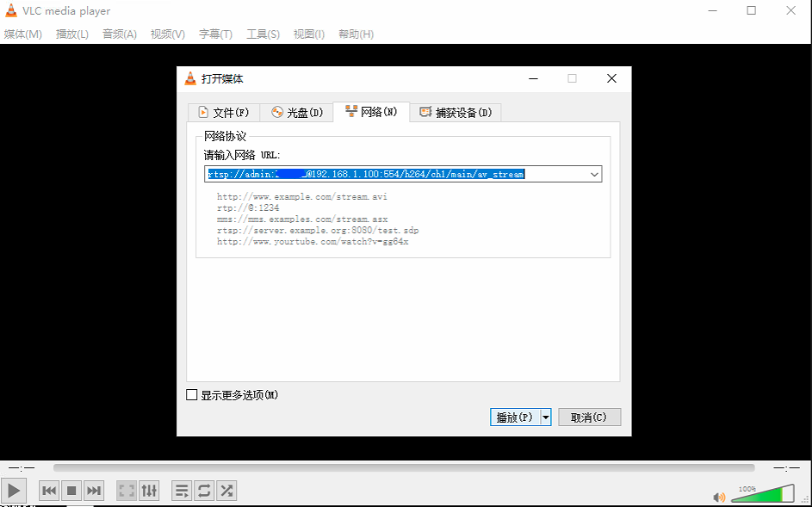This screenshot has width=812, height=507.
Task: Open the 媒体(M) menu
Action: (22, 34)
